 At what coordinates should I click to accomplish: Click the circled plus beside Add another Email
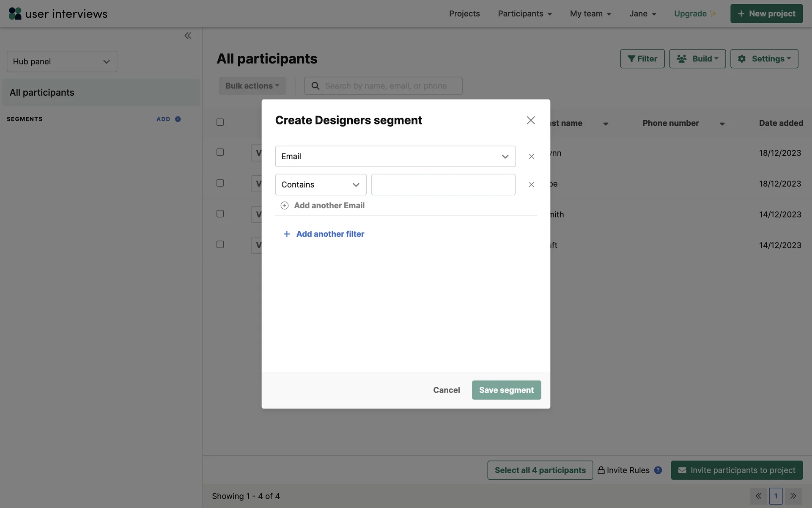click(x=285, y=206)
